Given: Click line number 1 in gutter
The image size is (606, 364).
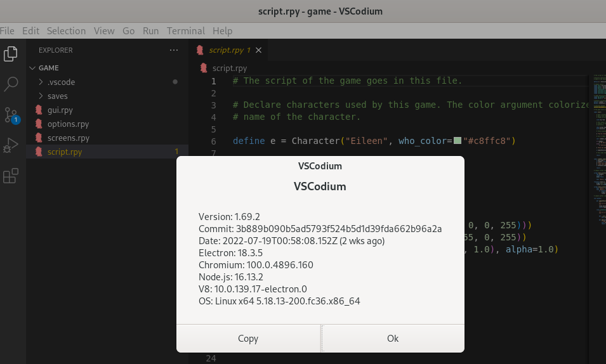Looking at the screenshot, I should (213, 81).
